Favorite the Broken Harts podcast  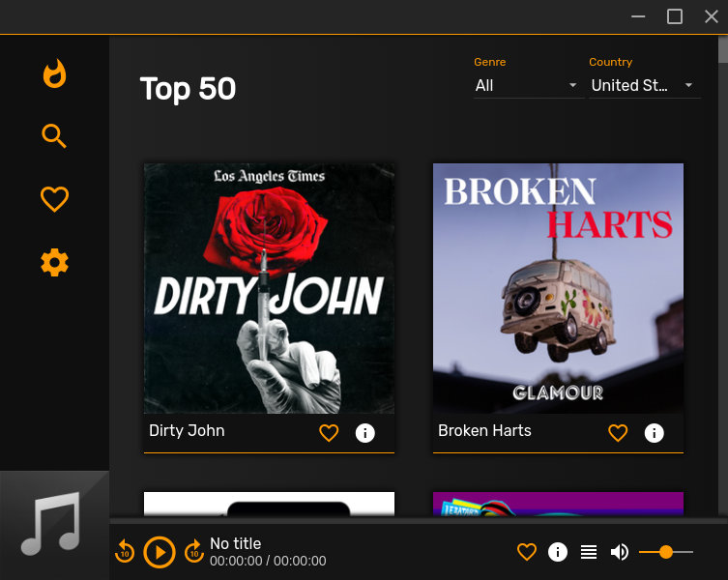[x=618, y=433]
